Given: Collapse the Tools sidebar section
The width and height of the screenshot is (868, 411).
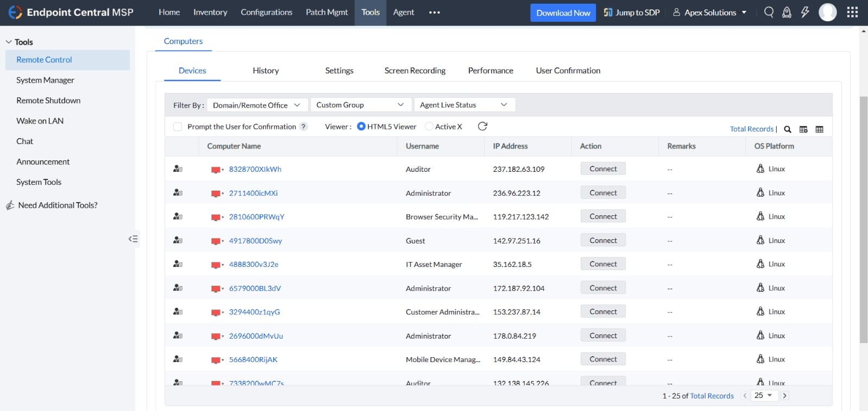Looking at the screenshot, I should [x=9, y=42].
